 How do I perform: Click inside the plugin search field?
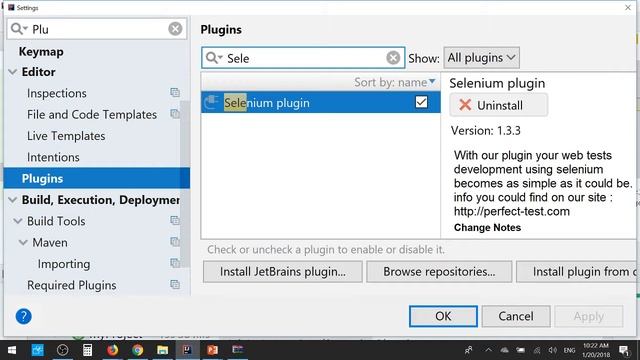coord(304,58)
